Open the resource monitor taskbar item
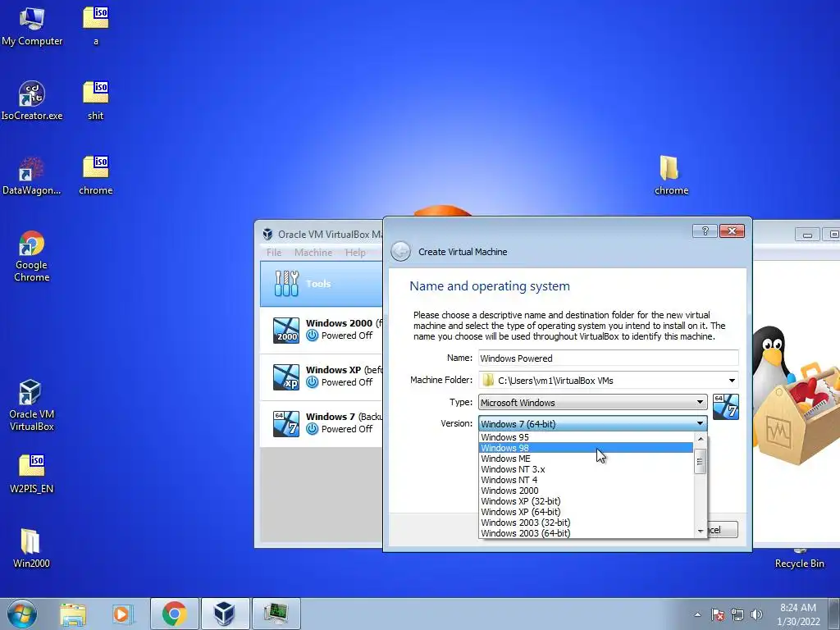 (x=276, y=614)
